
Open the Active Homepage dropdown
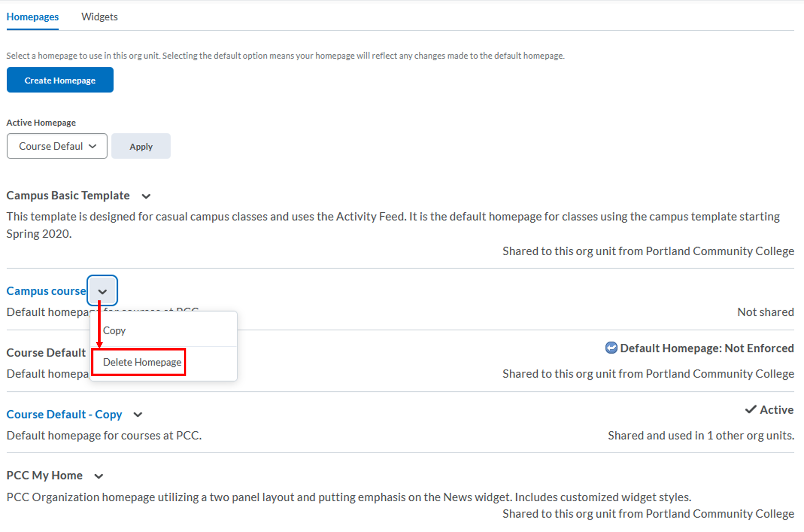(x=57, y=146)
